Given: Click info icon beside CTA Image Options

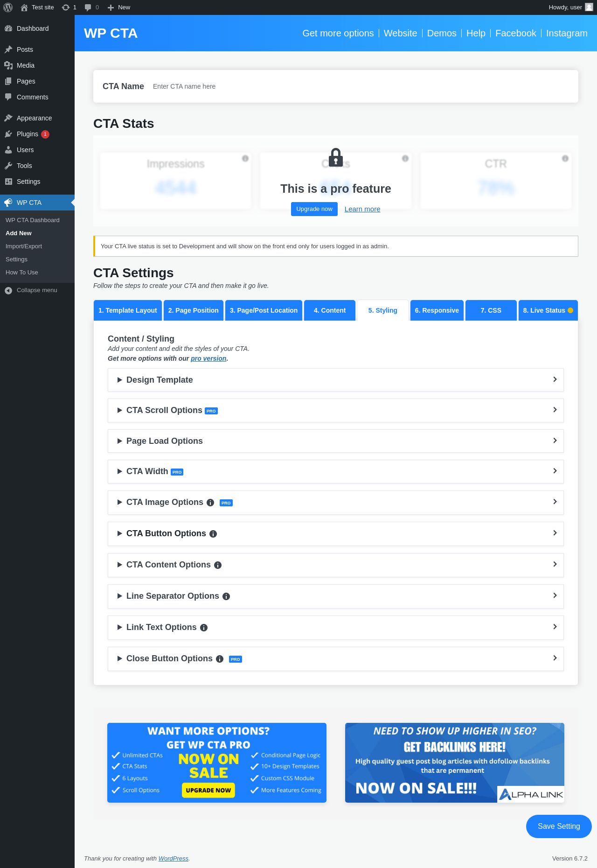Looking at the screenshot, I should [210, 503].
